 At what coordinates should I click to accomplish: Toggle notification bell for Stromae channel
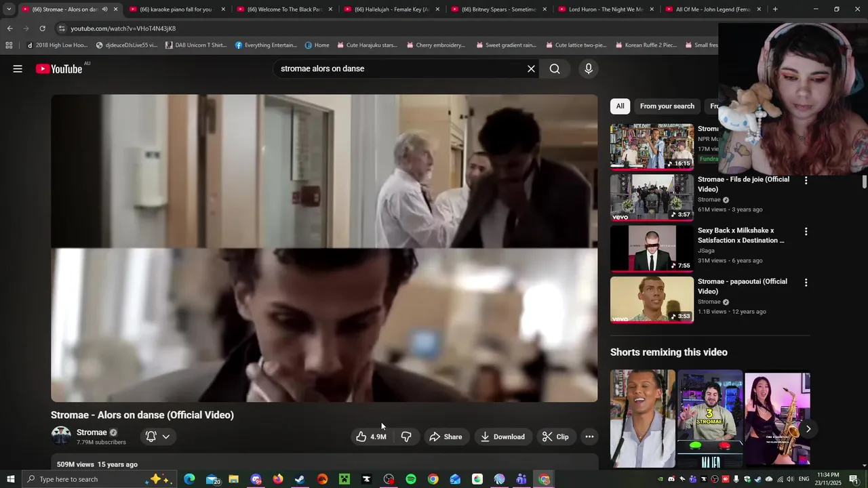point(151,436)
